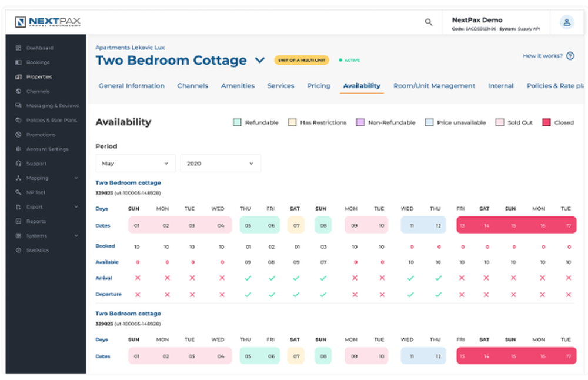The height and width of the screenshot is (380, 588).
Task: Expand the Mapping sidebar submenu
Action: (x=76, y=178)
